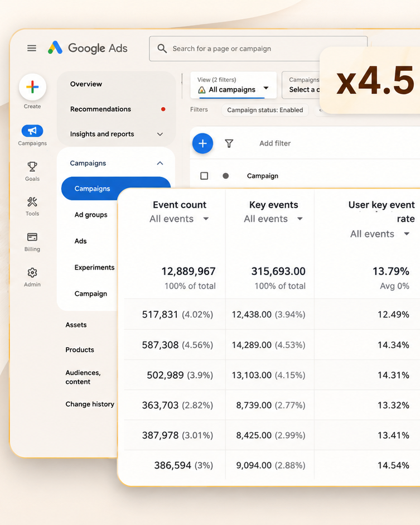420x525 pixels.
Task: Open the Campaigns megaphone icon in sidebar
Action: (x=32, y=131)
